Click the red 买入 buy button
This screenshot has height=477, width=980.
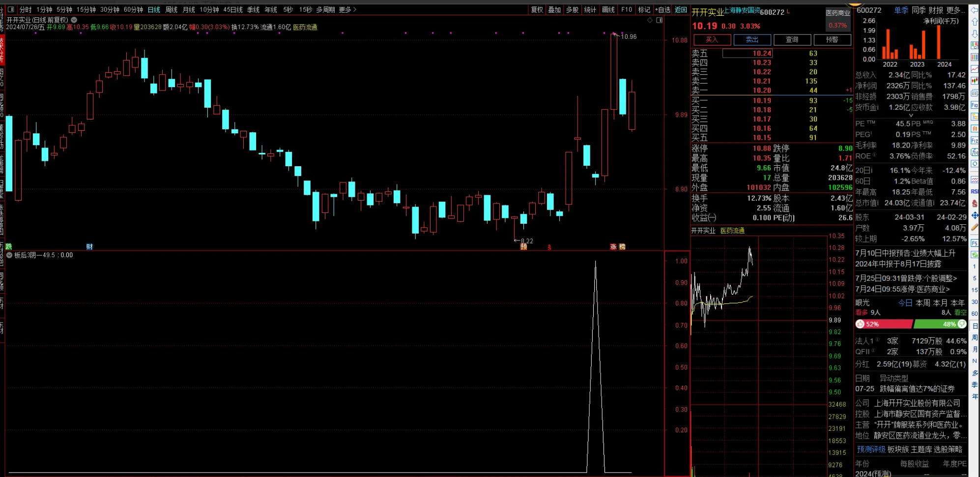[712, 40]
